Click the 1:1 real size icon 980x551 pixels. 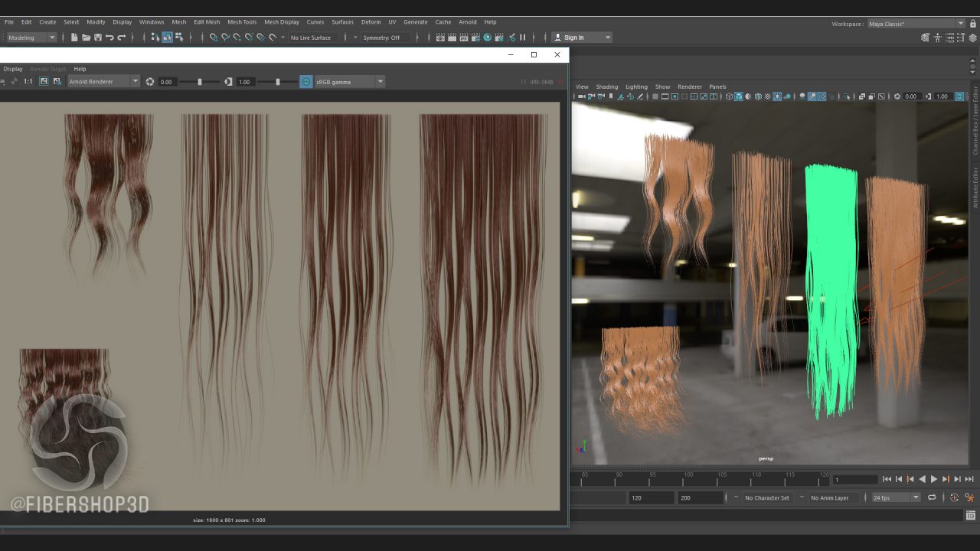(28, 81)
